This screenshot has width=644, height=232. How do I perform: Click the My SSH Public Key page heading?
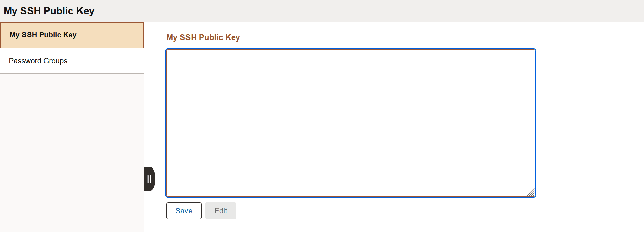tap(49, 11)
